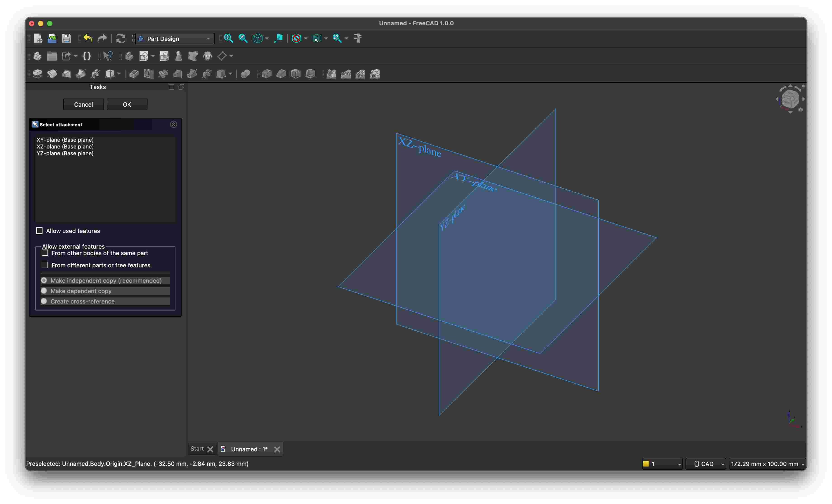Select the Chamfer tool

(281, 74)
